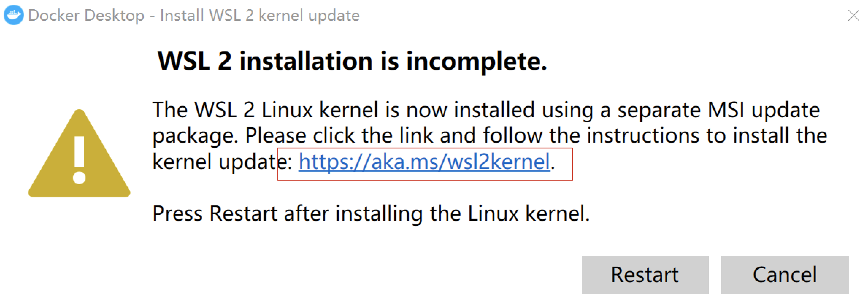Click the dialog title 'Install WSL 2 kernel update'
This screenshot has height=305, width=868.
click(260, 16)
